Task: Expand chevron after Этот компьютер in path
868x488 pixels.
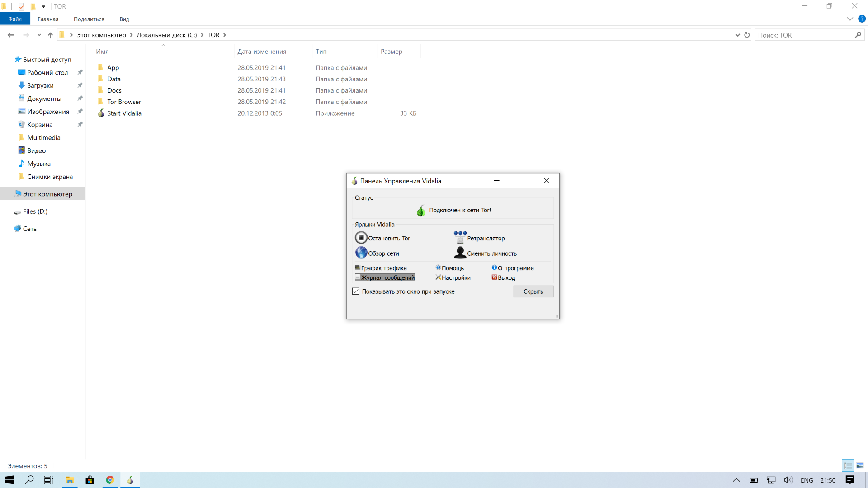Action: (x=132, y=35)
